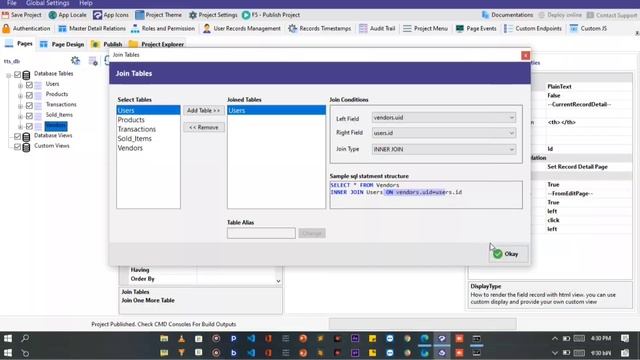Screen dimensions: 640x360
Task: Click the << Remove button
Action: [203, 127]
